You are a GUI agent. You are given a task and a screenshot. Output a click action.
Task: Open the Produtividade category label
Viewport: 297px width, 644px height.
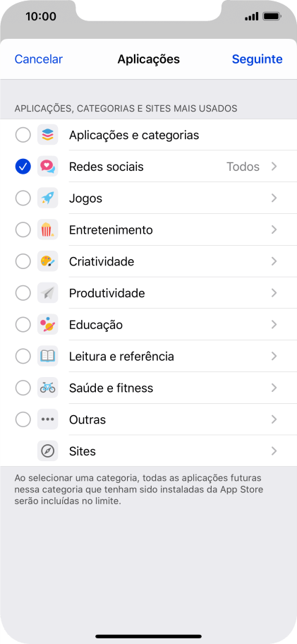(x=107, y=293)
